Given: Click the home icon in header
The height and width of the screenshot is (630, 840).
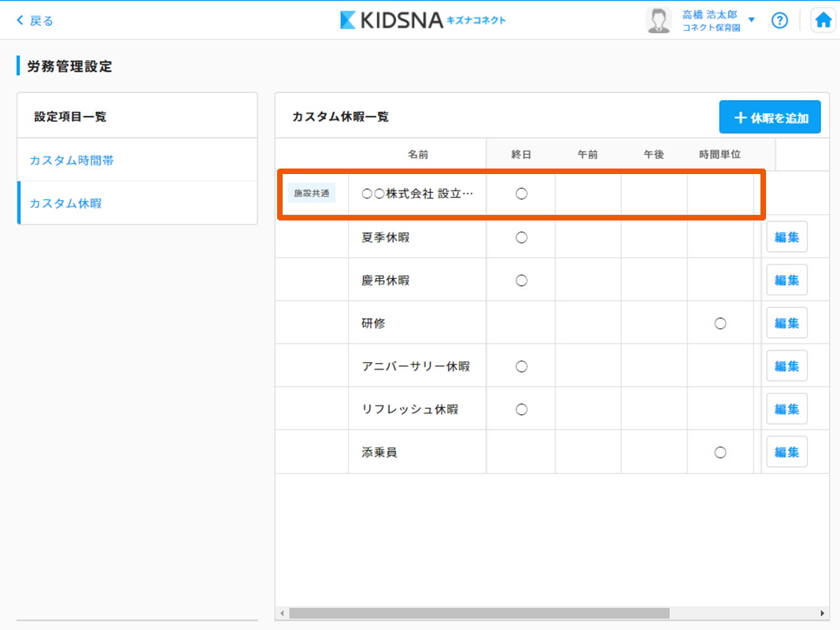Looking at the screenshot, I should coord(823,20).
